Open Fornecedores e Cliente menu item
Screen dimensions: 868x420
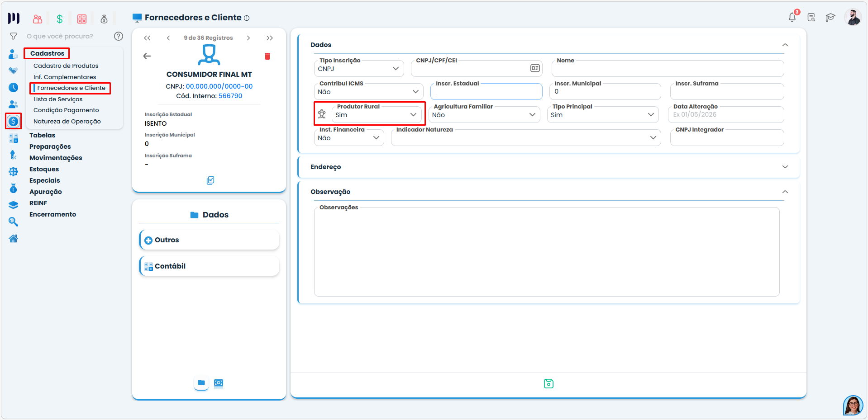click(71, 88)
